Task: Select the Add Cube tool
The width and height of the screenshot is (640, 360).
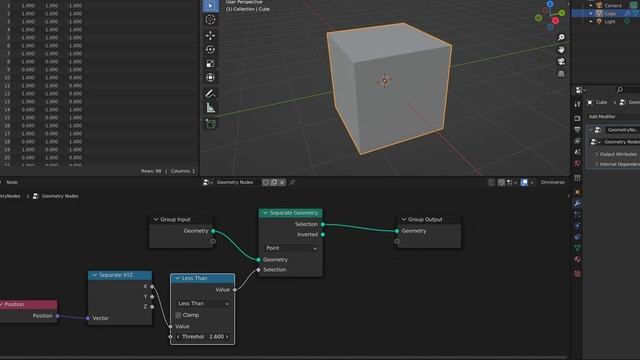Action: click(210, 124)
